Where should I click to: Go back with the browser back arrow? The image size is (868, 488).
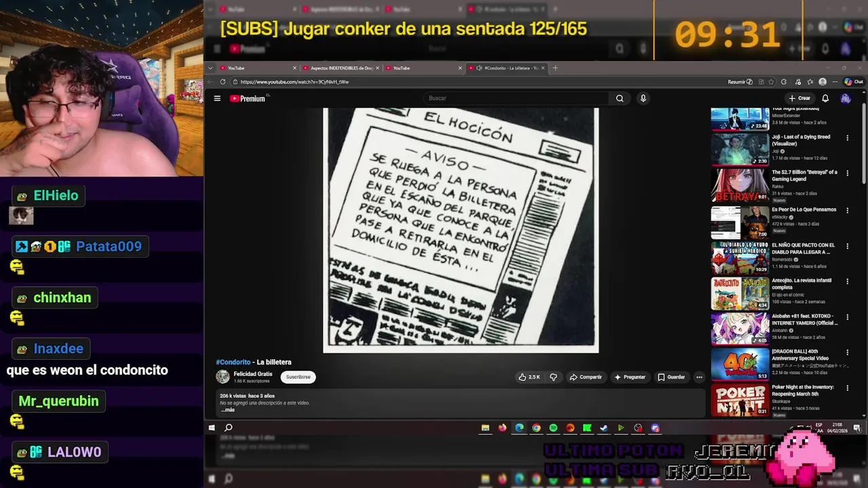pyautogui.click(x=210, y=81)
